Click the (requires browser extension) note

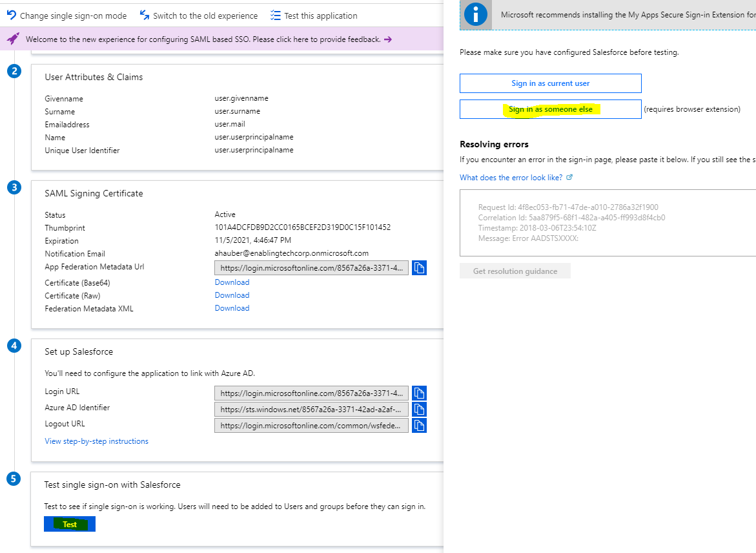[692, 109]
